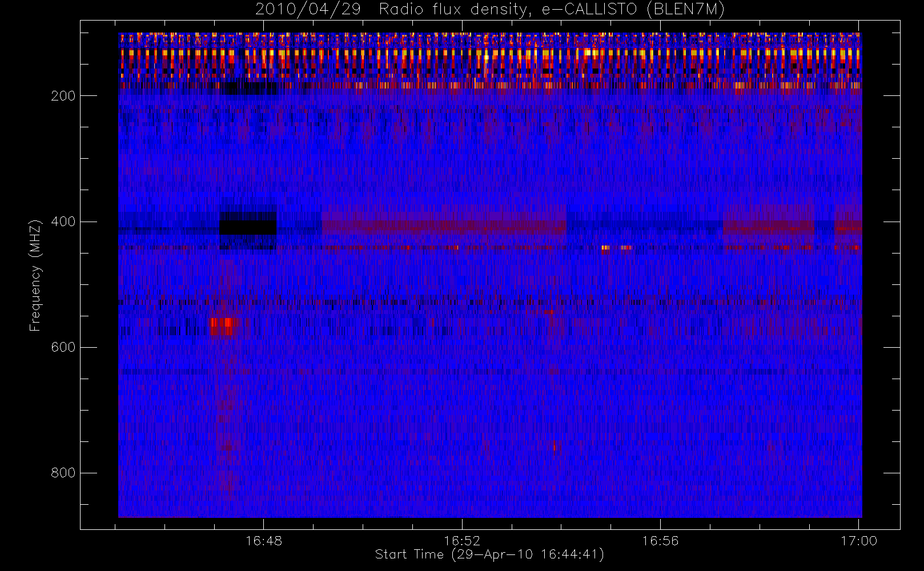Click the '600' frequency tick label
This screenshot has width=924, height=571.
(x=63, y=347)
